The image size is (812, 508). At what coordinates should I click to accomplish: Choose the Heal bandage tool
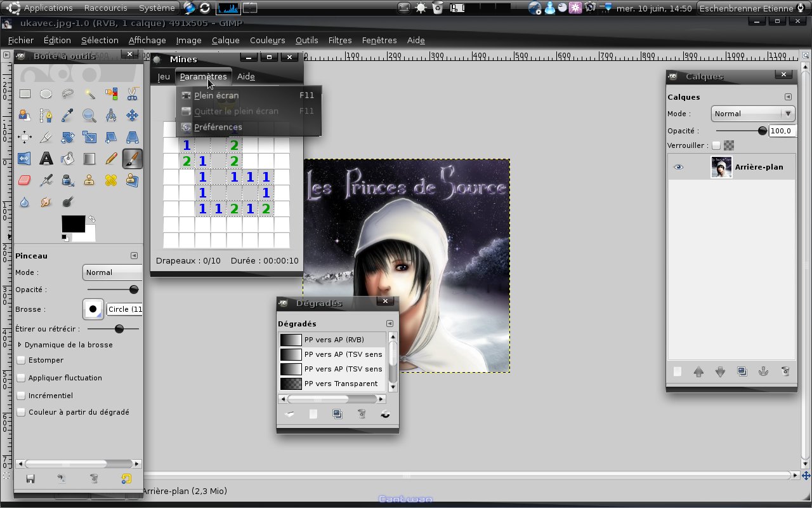[x=111, y=180]
